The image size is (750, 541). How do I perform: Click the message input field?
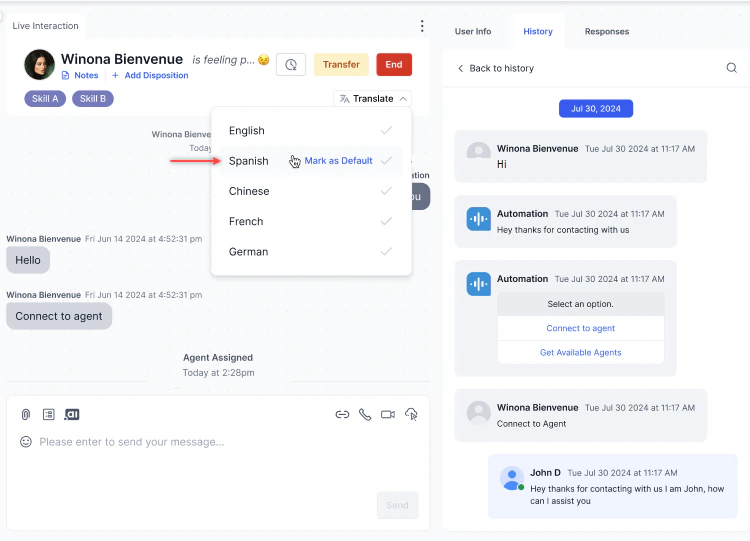click(132, 442)
